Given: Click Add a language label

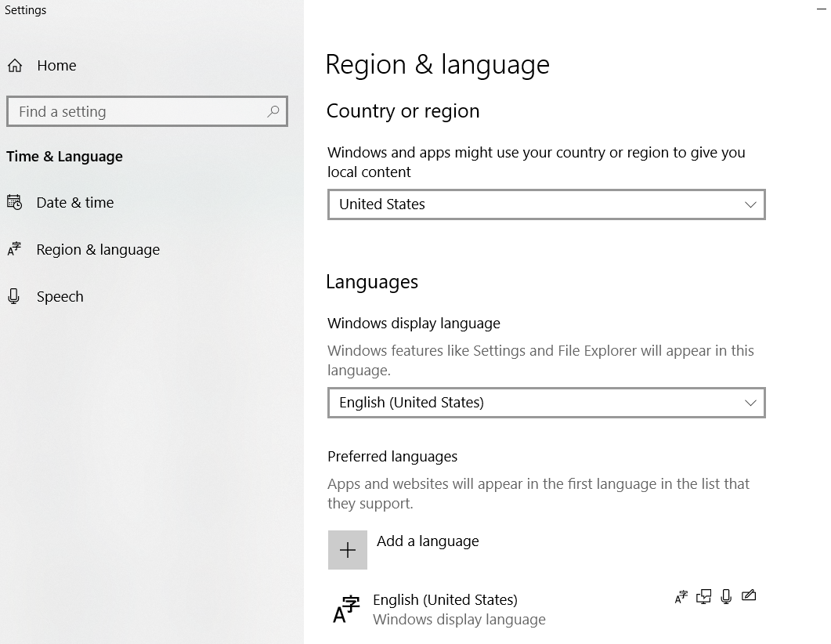Looking at the screenshot, I should point(428,541).
